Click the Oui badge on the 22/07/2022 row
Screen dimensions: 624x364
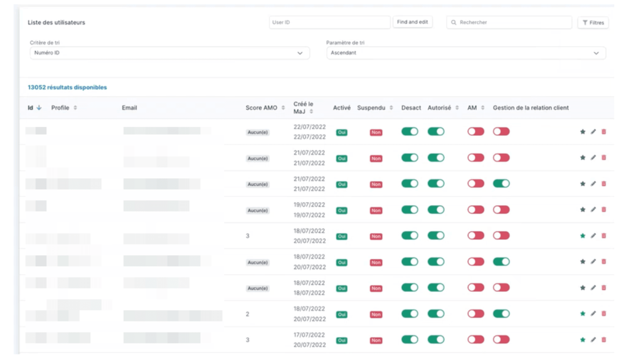(342, 132)
